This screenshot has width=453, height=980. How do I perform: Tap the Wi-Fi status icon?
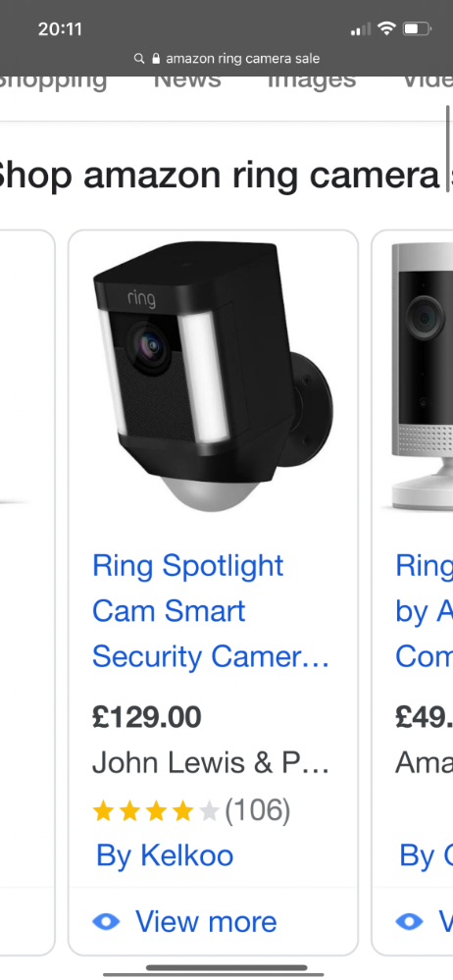(x=387, y=28)
